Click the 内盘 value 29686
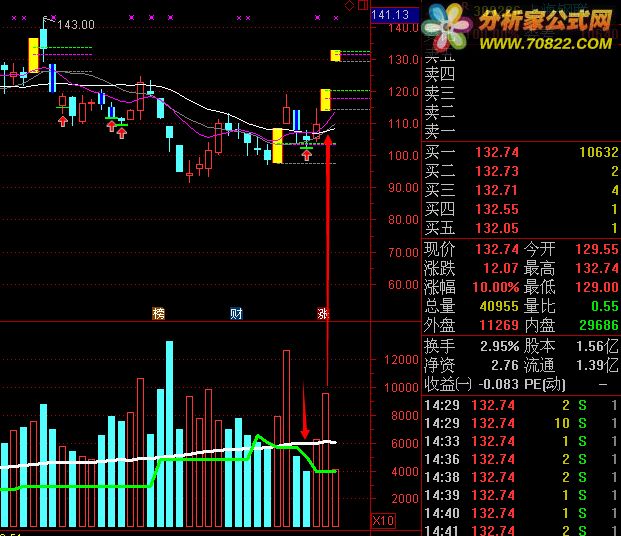The height and width of the screenshot is (536, 621). pyautogui.click(x=599, y=325)
